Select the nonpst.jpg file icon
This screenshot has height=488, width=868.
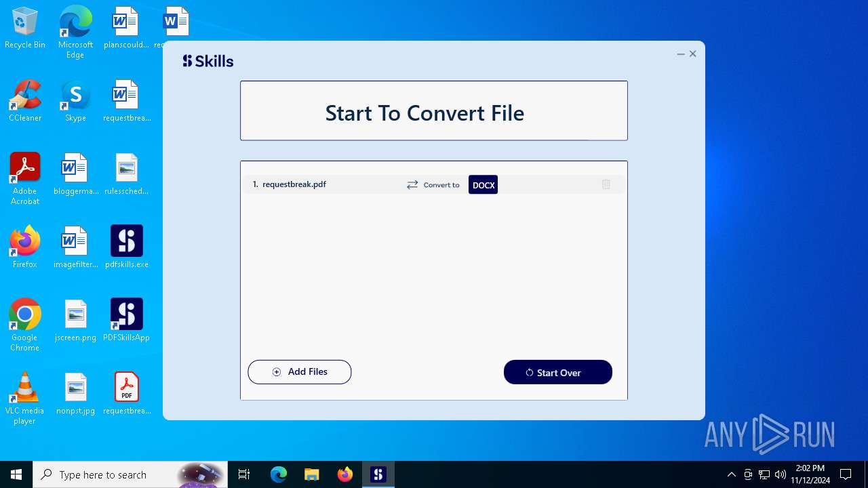point(75,394)
